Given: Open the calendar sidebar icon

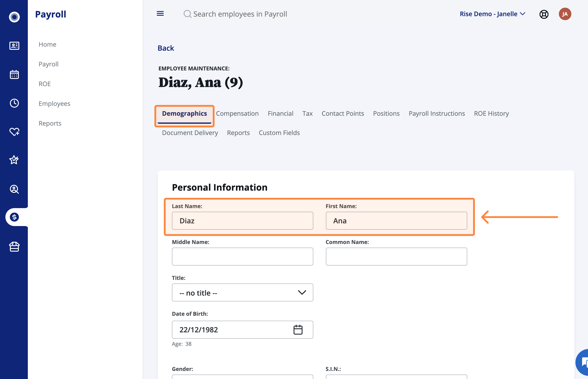Looking at the screenshot, I should coord(14,74).
